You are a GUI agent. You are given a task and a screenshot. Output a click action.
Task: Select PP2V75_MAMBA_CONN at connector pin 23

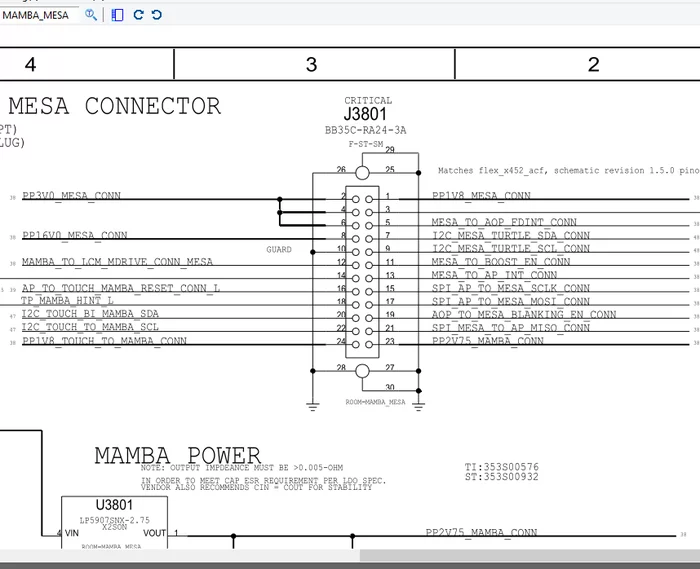[x=488, y=341]
